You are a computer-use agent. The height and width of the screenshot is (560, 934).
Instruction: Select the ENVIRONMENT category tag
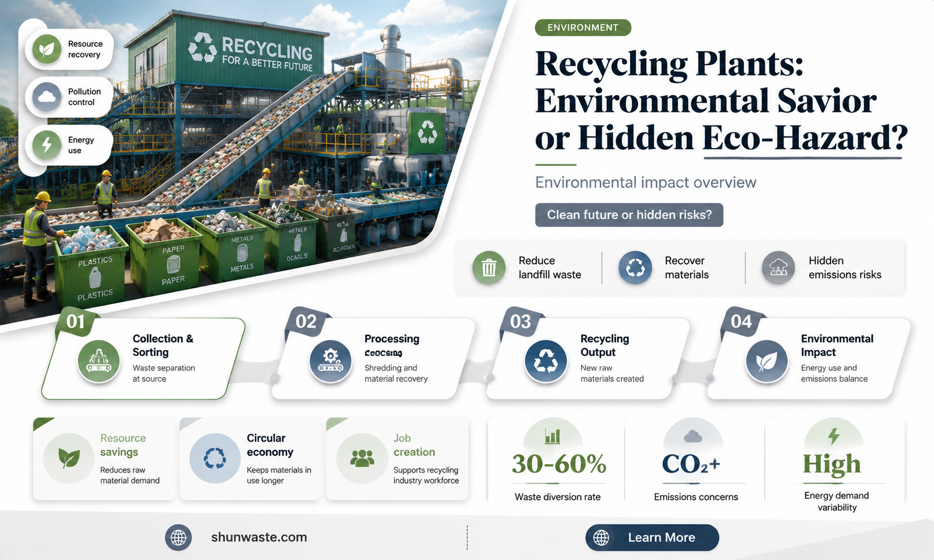point(583,27)
